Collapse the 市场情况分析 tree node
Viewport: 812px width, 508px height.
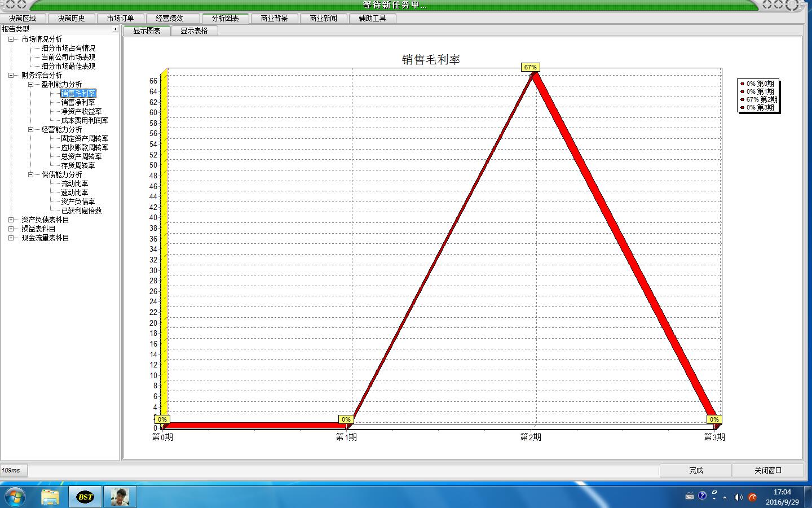point(11,39)
